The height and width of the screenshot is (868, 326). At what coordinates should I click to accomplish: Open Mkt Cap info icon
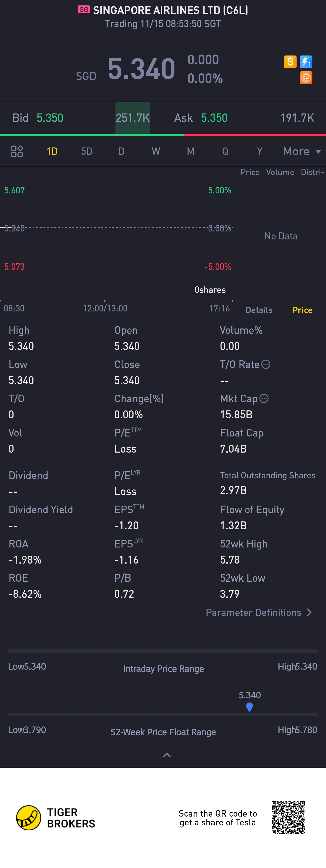tap(264, 399)
